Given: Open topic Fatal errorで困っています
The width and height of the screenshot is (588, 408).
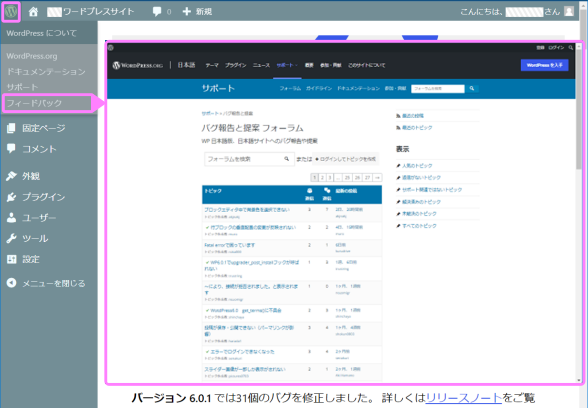Looking at the screenshot, I should (230, 245).
